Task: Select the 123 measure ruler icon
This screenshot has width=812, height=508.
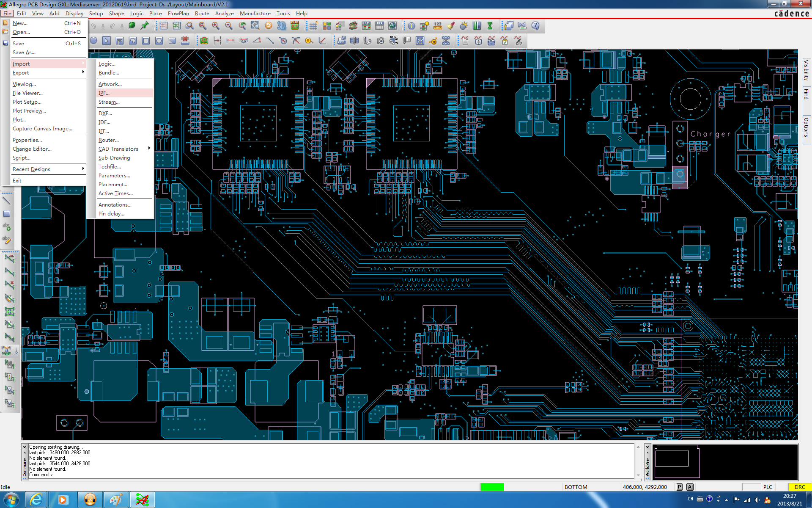Action: coord(438,26)
